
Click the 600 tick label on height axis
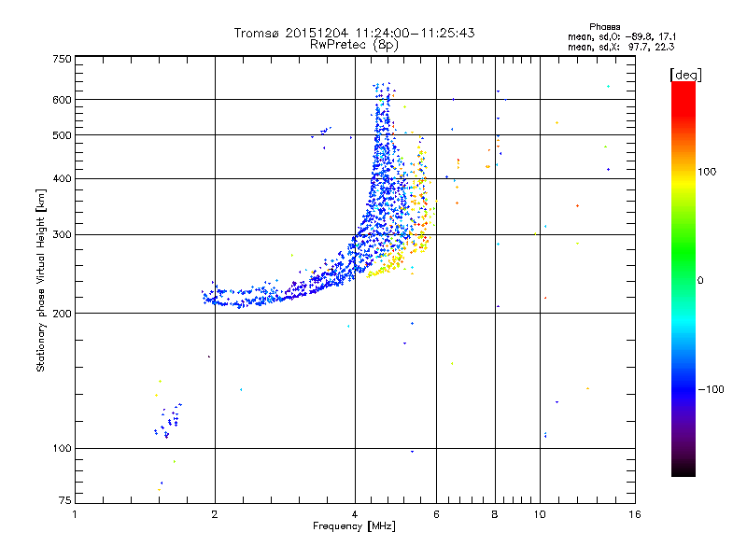pyautogui.click(x=62, y=100)
